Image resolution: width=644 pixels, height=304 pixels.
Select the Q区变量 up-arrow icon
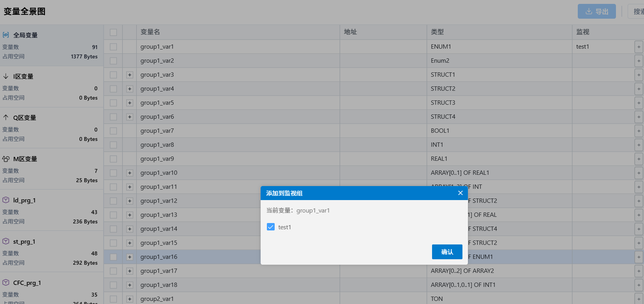[6, 118]
